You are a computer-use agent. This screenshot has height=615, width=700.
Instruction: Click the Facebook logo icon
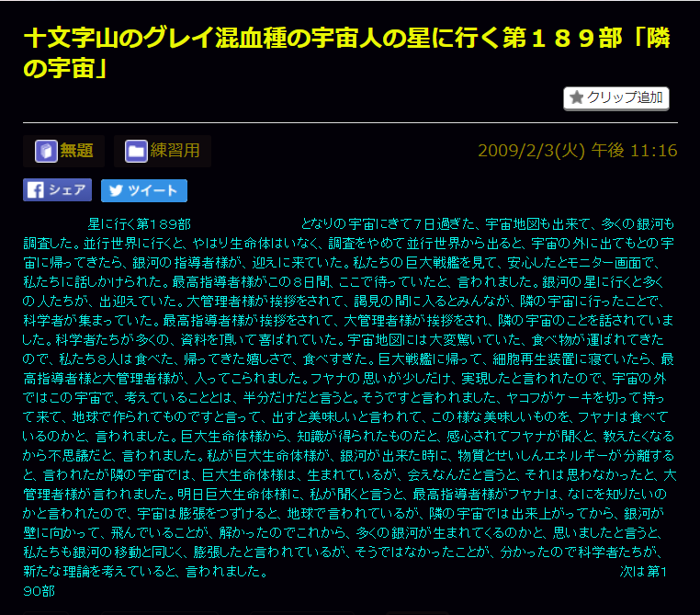tap(35, 190)
